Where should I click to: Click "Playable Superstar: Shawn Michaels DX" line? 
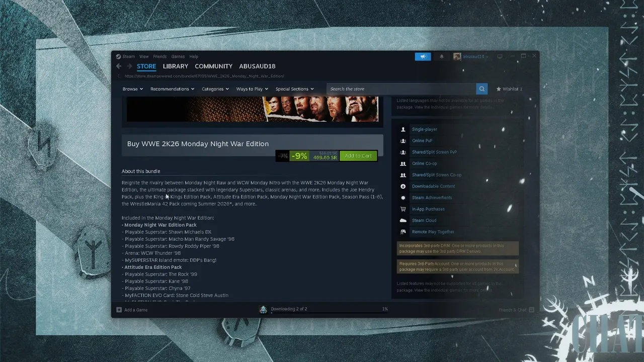167,232
